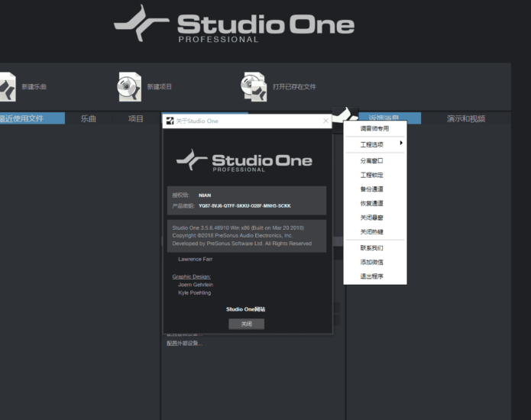Click the 配置外部设备... link
Image resolution: width=531 pixels, height=420 pixels.
[185, 344]
